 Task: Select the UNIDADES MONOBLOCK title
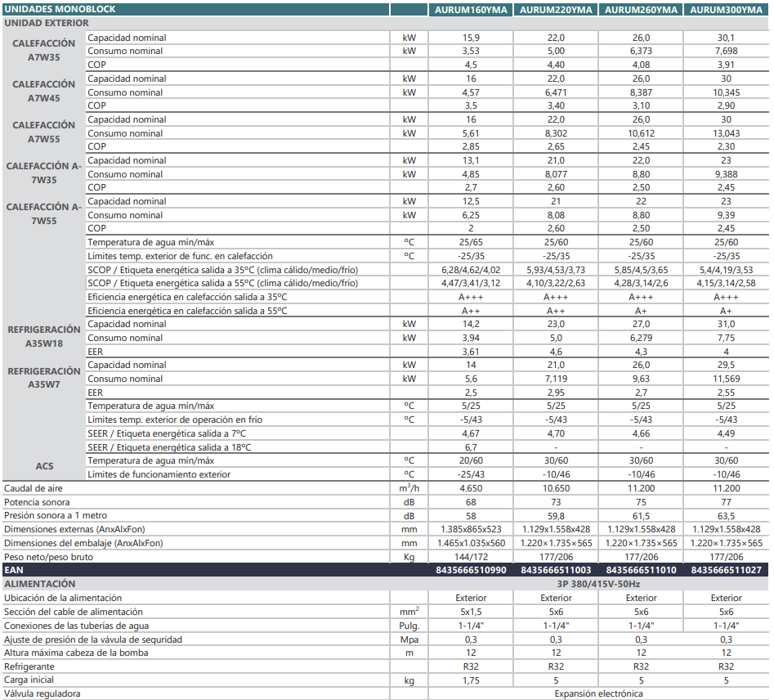[x=60, y=9]
